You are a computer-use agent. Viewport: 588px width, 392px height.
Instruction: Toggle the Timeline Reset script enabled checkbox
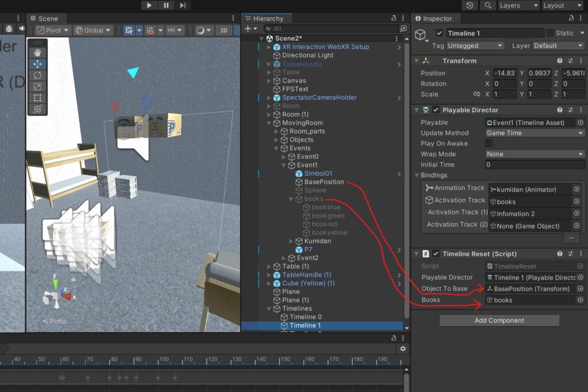pos(435,254)
